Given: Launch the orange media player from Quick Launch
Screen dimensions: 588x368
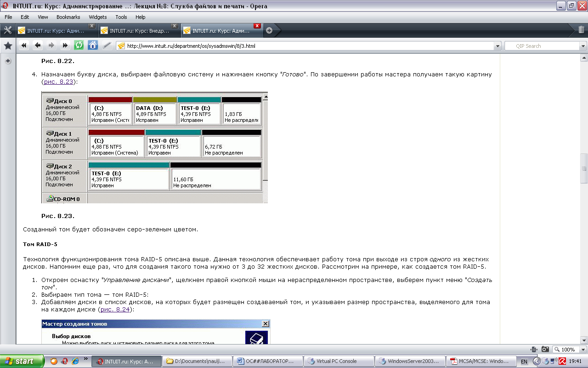Looking at the screenshot, I should [54, 361].
